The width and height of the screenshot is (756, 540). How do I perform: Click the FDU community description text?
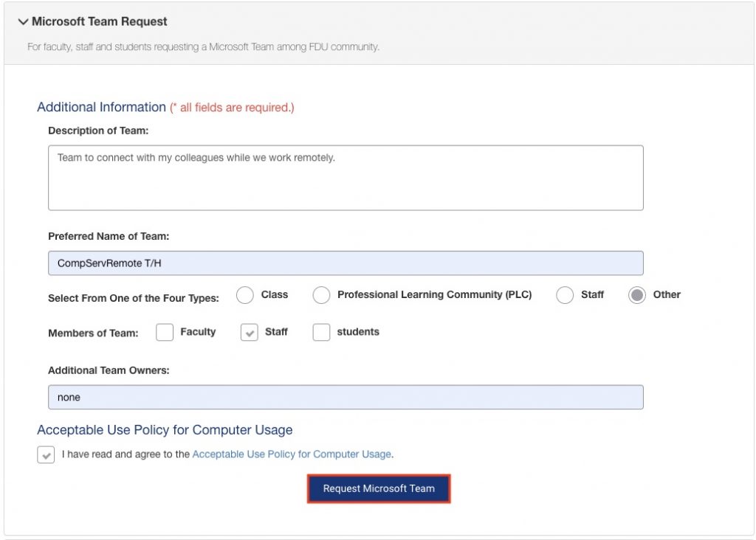coord(203,46)
